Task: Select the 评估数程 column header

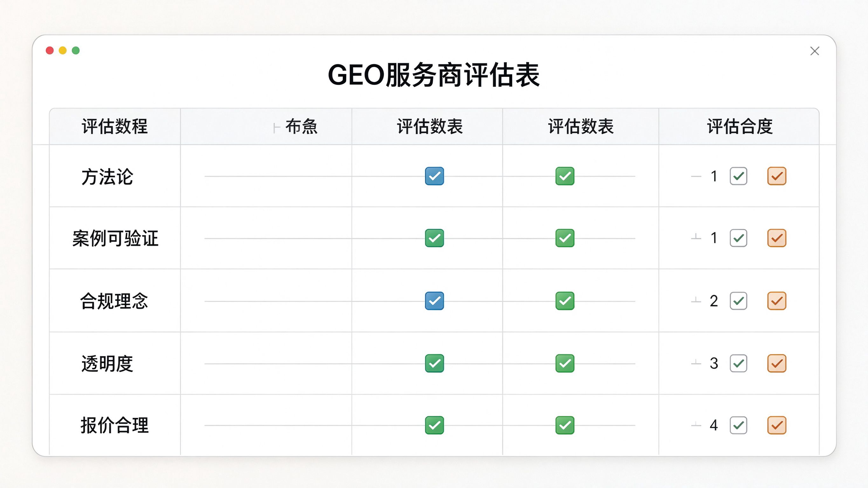Action: click(x=114, y=127)
